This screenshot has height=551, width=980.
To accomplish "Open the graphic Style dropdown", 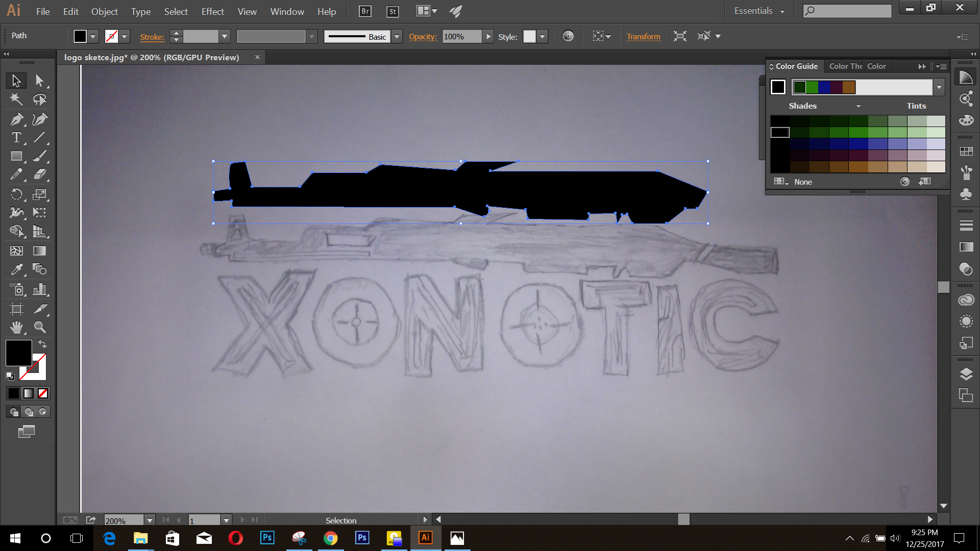I will click(543, 36).
